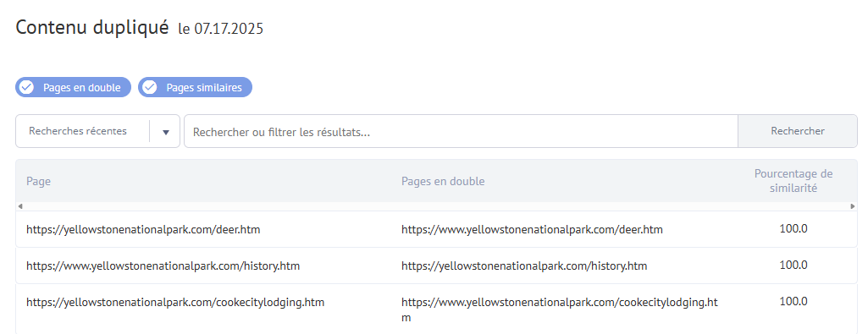Click the right arrow of horizontal scrollbar
868x334 pixels.
click(x=853, y=206)
